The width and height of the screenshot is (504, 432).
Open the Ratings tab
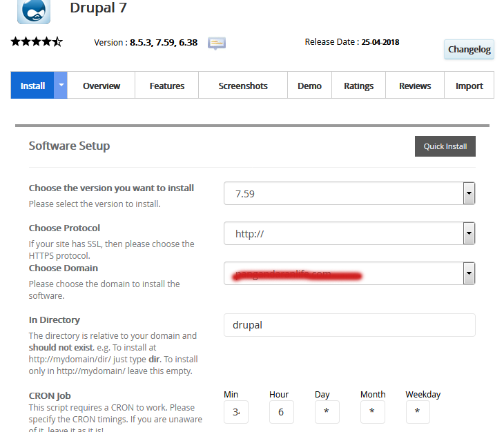359,86
